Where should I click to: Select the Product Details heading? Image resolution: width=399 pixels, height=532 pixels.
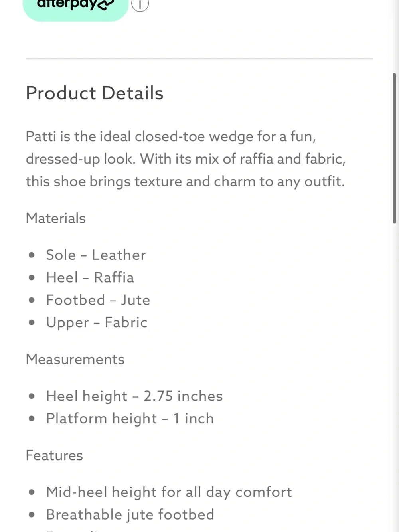click(x=95, y=93)
